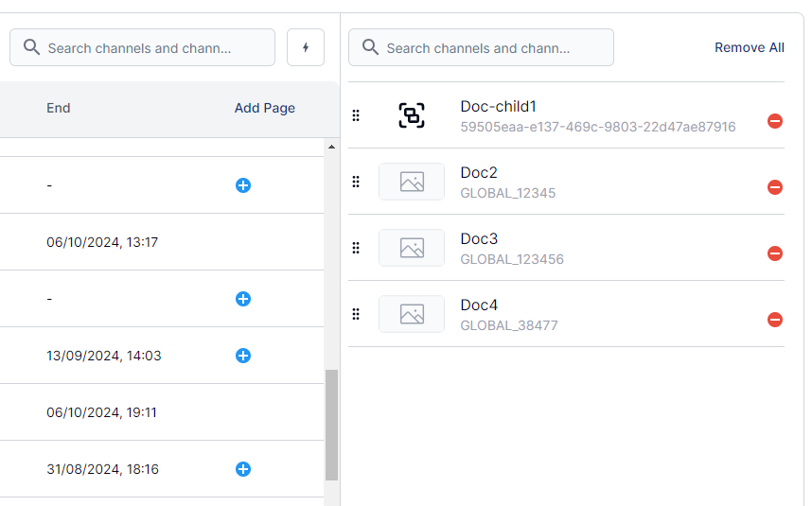Image resolution: width=812 pixels, height=506 pixels.
Task: Click the scrollbar up arrow in table
Action: coord(331,147)
